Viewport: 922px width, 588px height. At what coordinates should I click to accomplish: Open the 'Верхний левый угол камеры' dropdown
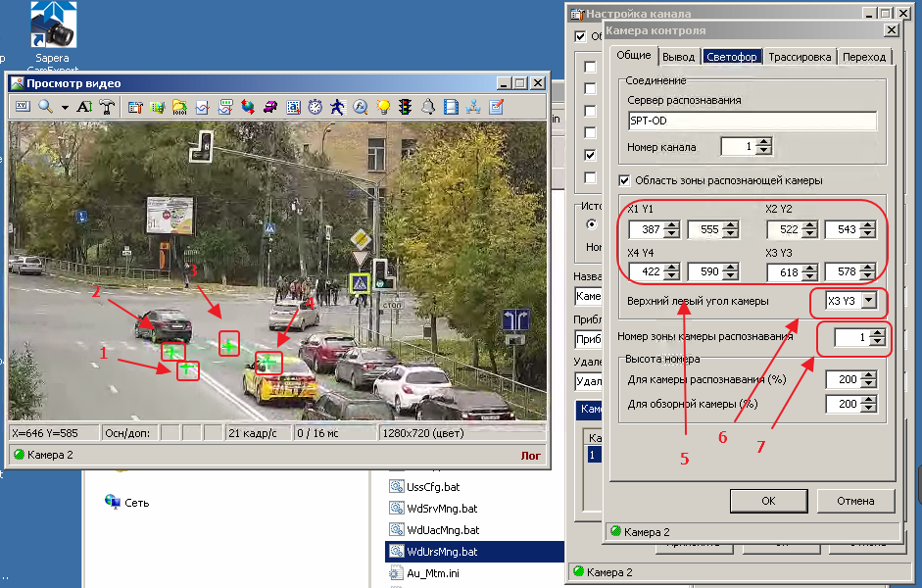tap(867, 301)
